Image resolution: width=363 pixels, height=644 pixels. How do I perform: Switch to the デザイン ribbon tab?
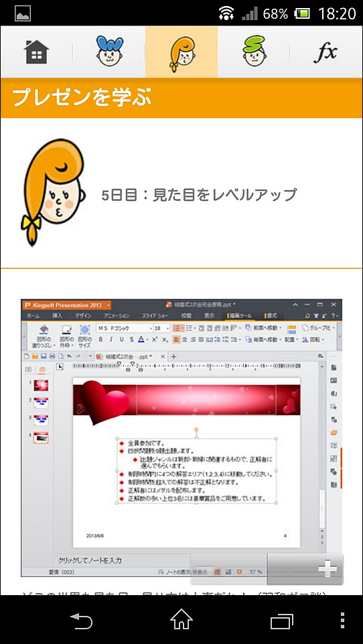click(x=82, y=316)
